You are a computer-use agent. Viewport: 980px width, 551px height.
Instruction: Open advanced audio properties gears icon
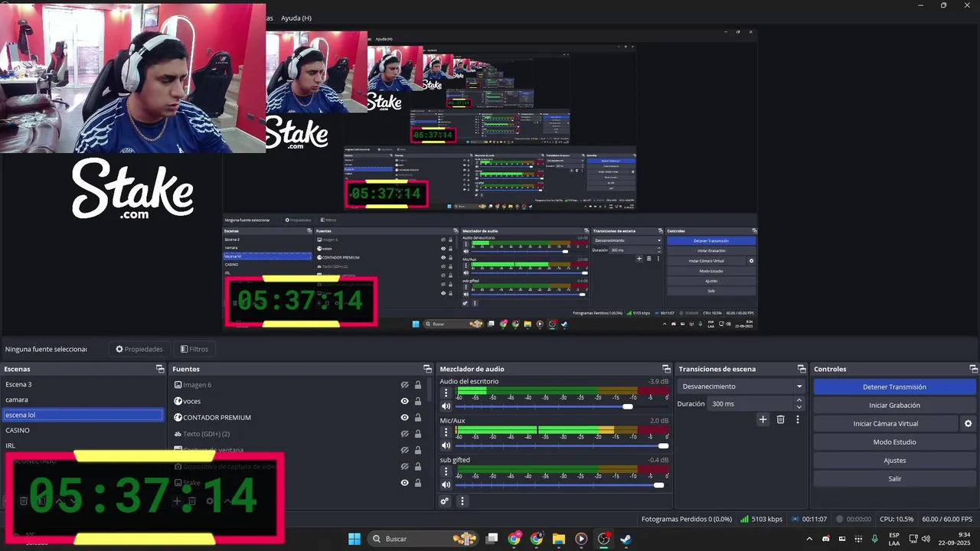coord(444,501)
